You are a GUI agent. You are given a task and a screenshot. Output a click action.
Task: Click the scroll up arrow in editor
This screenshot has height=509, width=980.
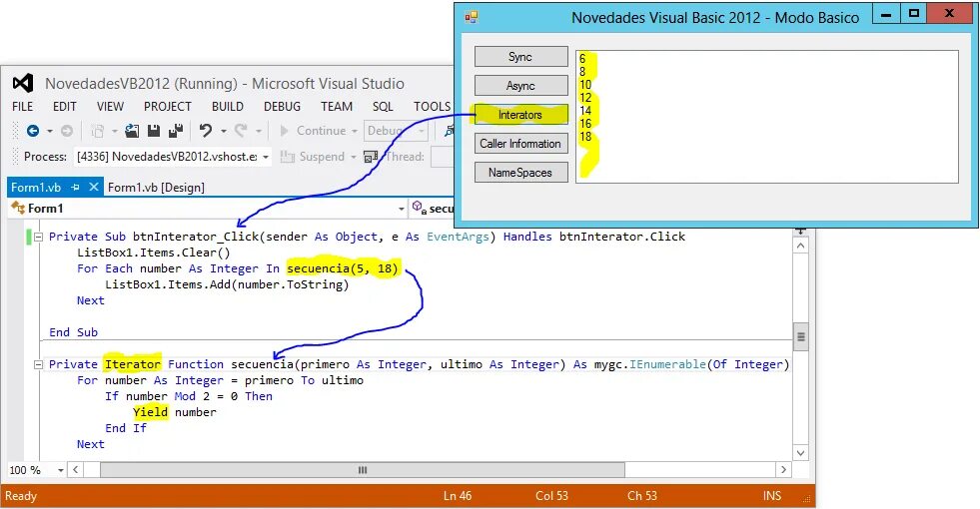point(800,246)
